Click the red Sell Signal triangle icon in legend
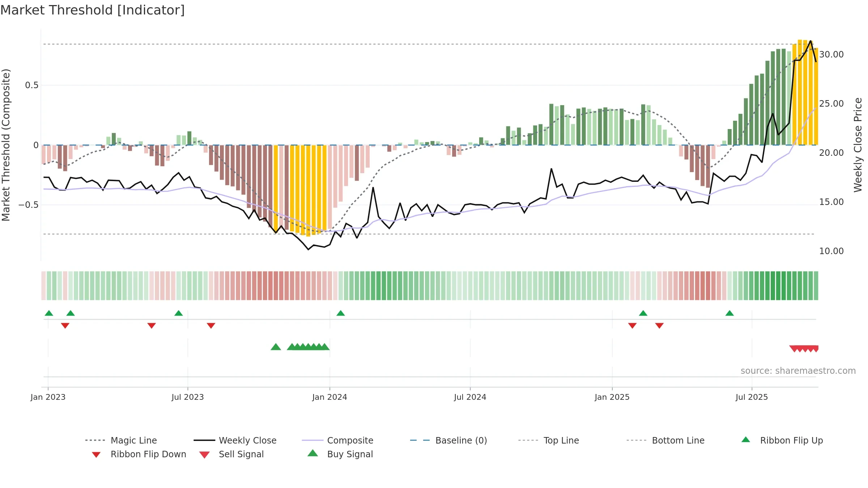This screenshot has height=488, width=868. [x=204, y=455]
